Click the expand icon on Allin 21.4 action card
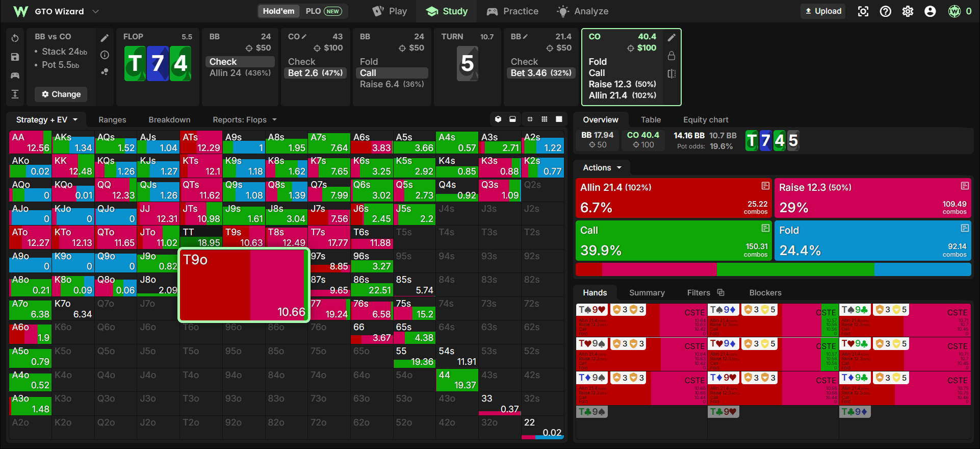Viewport: 980px width, 449px height. coord(765,186)
